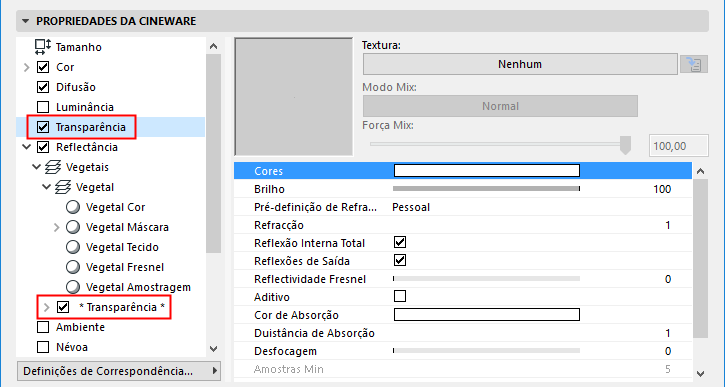Select the Vegetal Amostragem item

(138, 287)
